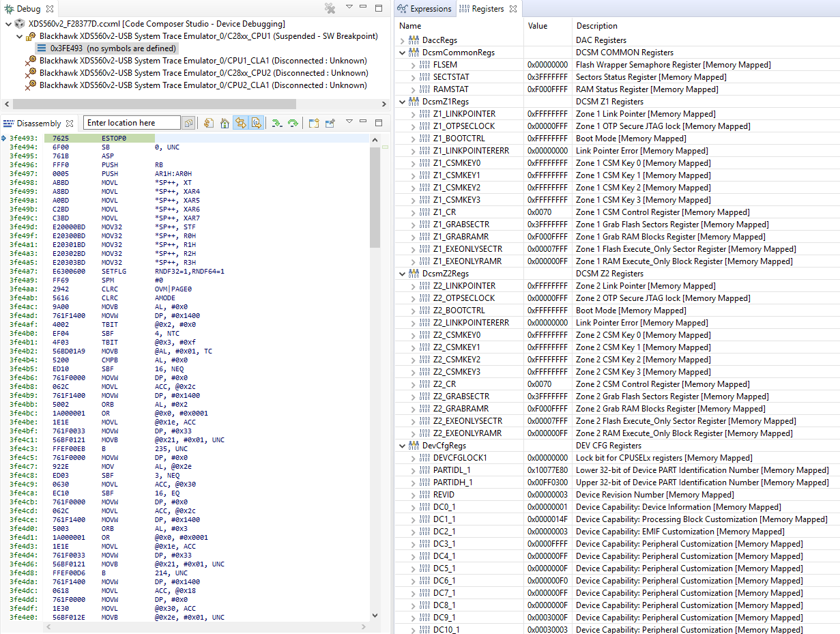Click the Assembly Step Over icon

click(x=293, y=123)
